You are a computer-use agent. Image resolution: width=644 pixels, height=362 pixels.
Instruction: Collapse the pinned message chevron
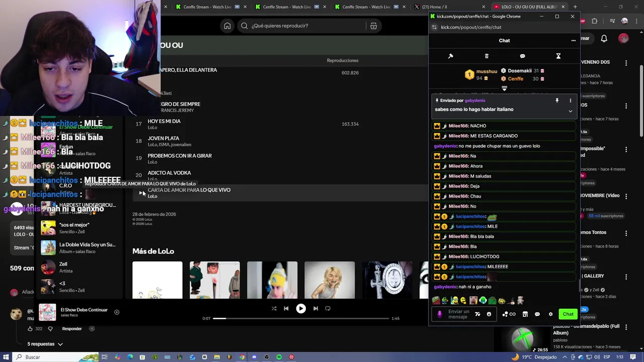click(570, 111)
